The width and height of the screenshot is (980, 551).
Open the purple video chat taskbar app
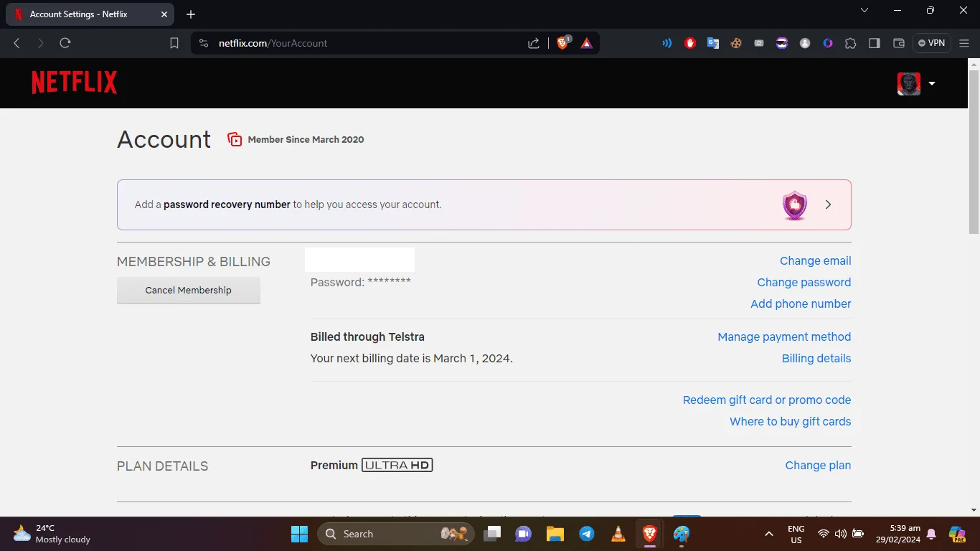click(x=524, y=534)
